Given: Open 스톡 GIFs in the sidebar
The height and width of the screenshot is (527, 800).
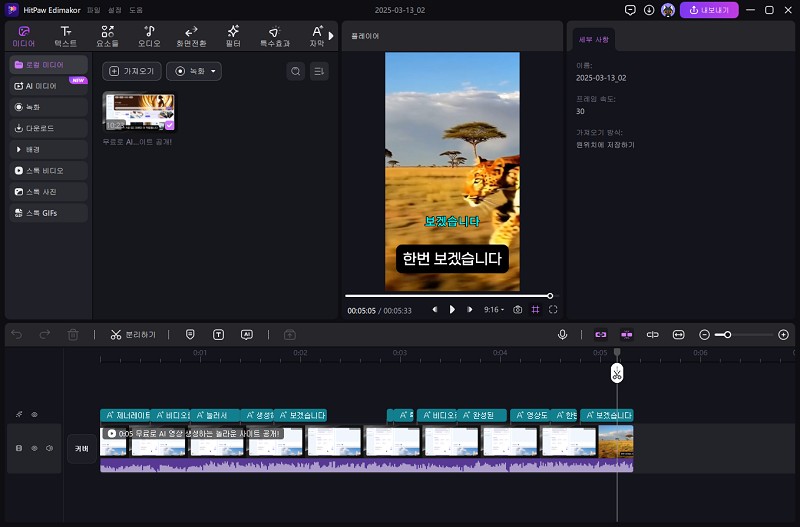Looking at the screenshot, I should point(49,213).
